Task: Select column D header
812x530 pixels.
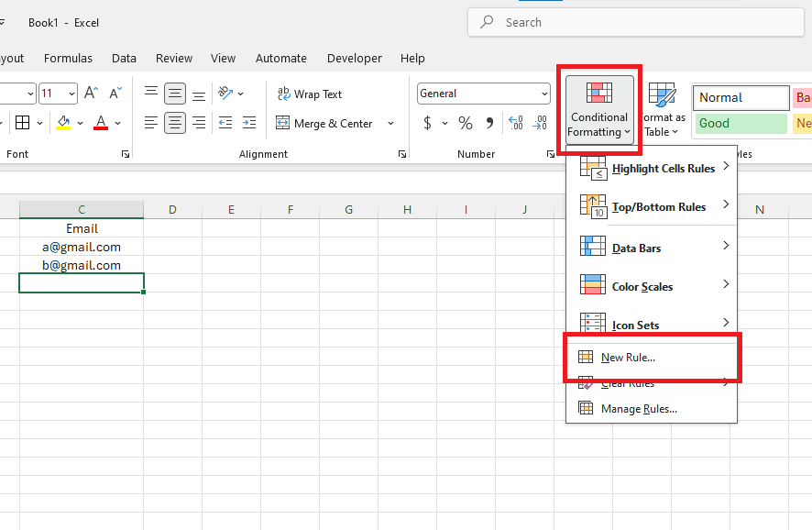Action: pos(172,209)
